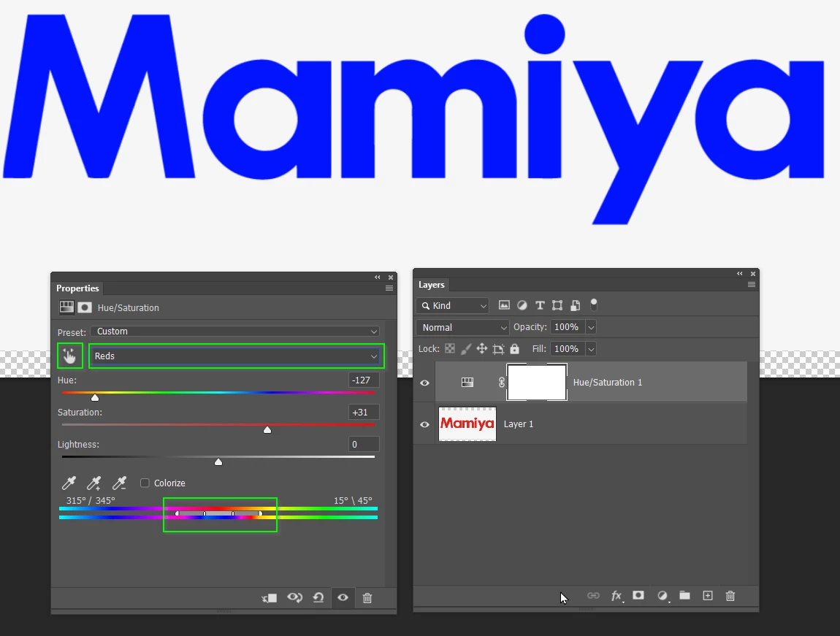This screenshot has width=840, height=636.
Task: View previous state of adjustment
Action: (294, 597)
